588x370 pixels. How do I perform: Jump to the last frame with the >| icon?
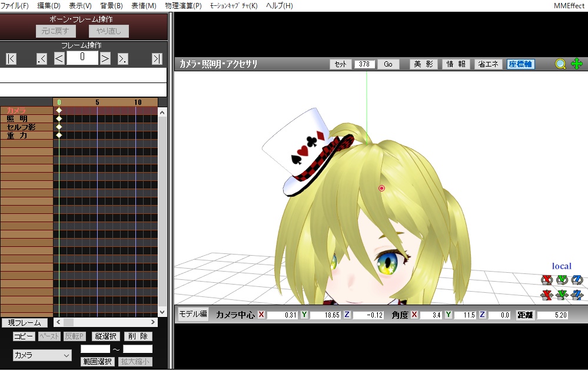(157, 58)
